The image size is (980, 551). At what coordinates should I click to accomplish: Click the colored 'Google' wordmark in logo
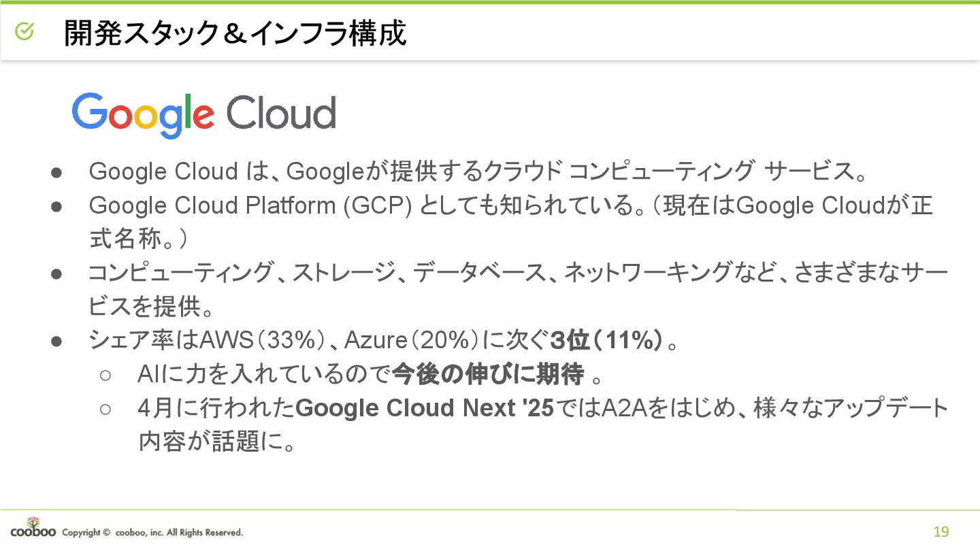point(144,116)
